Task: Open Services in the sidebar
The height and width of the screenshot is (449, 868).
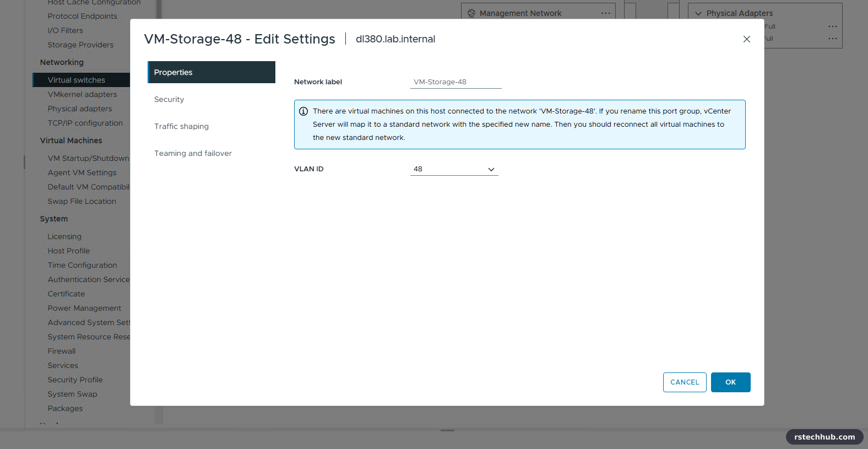Action: [x=63, y=365]
